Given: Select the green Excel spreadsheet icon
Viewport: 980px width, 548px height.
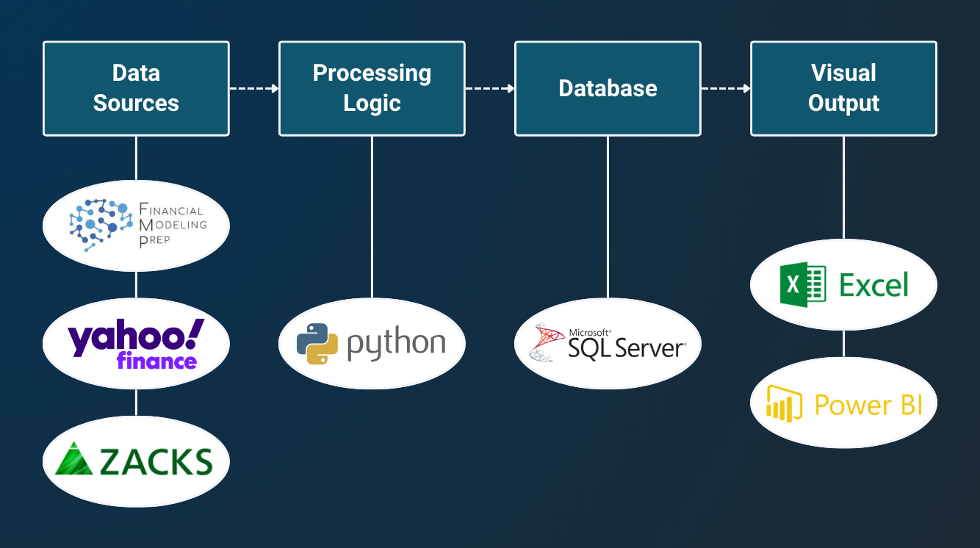Looking at the screenshot, I should 803,284.
